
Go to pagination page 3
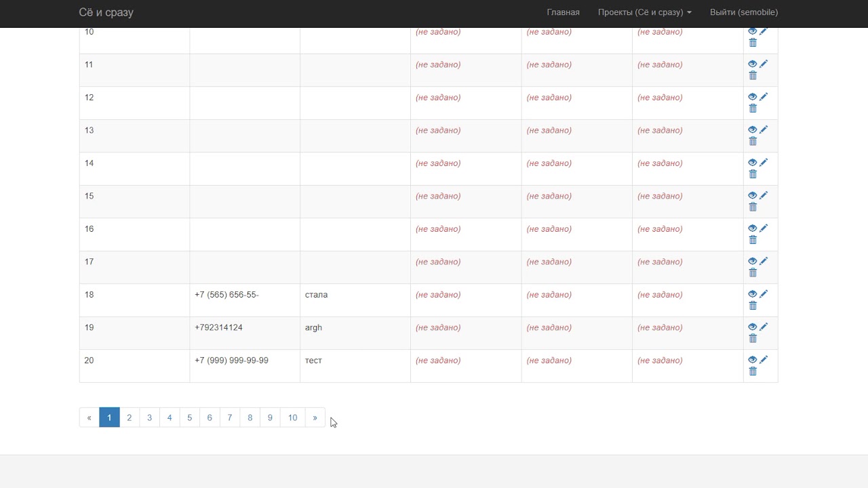pos(149,418)
